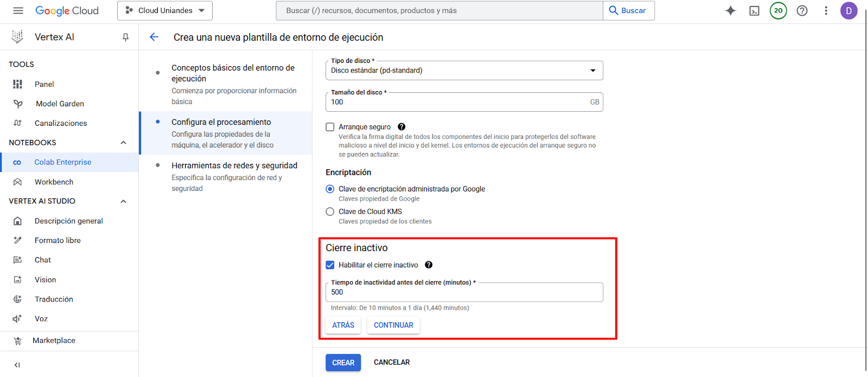The height and width of the screenshot is (377, 868).
Task: Collapse the NOTEBOOKS sidebar section
Action: [x=123, y=143]
